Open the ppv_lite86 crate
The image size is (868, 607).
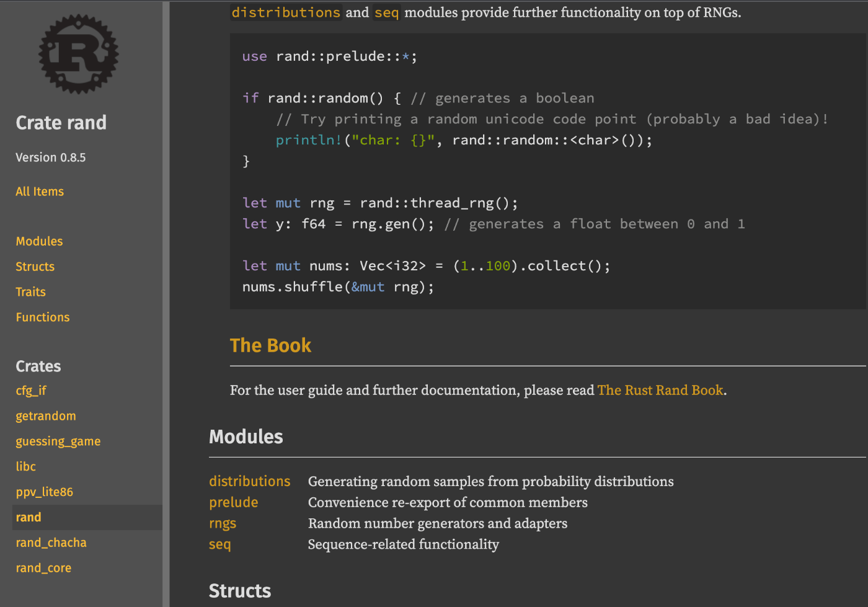point(45,492)
